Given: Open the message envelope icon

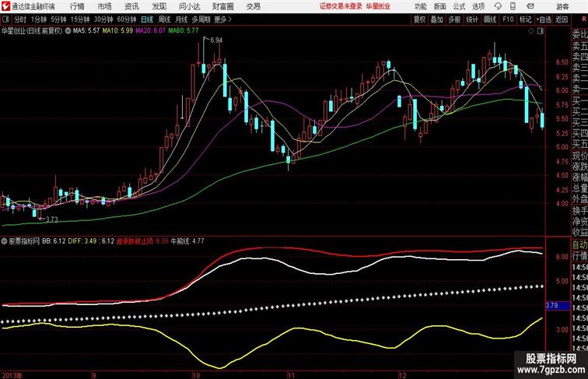Looking at the screenshot, I should [x=530, y=6].
